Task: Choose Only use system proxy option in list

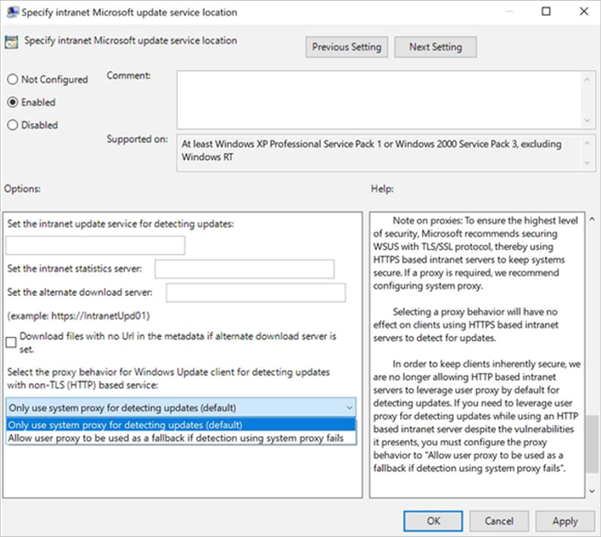Action: (x=181, y=425)
